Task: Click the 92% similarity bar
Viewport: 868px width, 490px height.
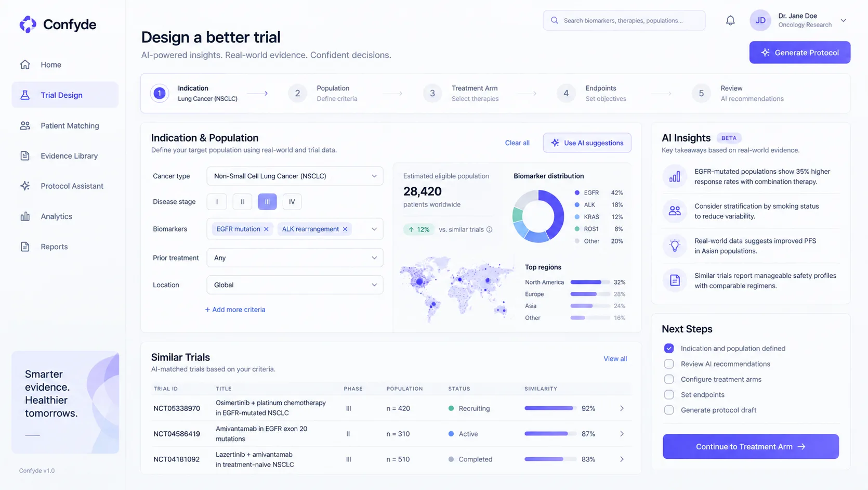Action: tap(550, 408)
